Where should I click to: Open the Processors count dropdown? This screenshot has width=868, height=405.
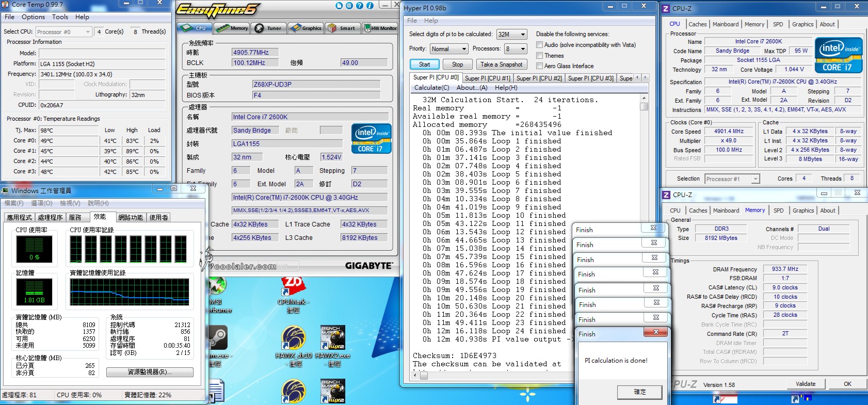[516, 48]
